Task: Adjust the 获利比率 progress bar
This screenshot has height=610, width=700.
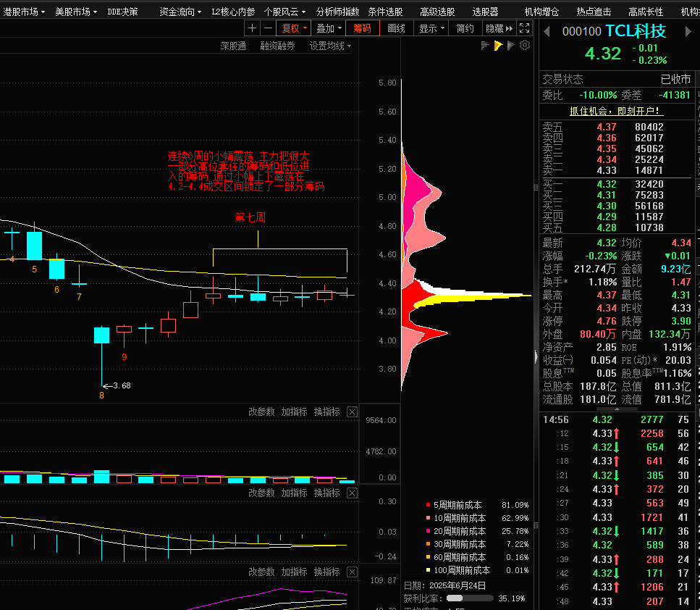Action: point(470,598)
